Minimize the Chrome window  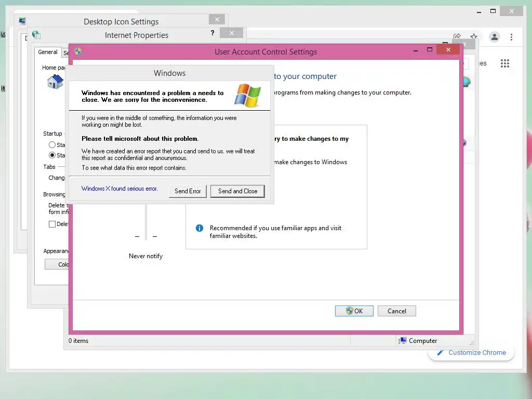[479, 11]
